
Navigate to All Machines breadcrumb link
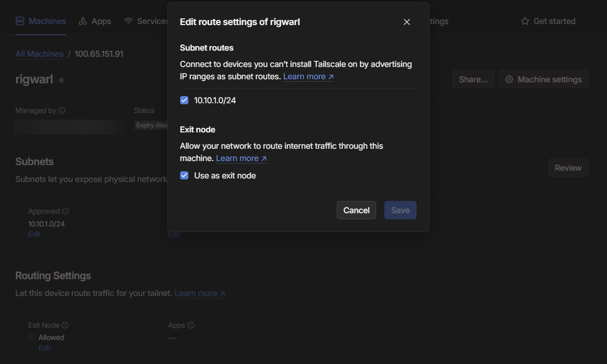tap(39, 54)
